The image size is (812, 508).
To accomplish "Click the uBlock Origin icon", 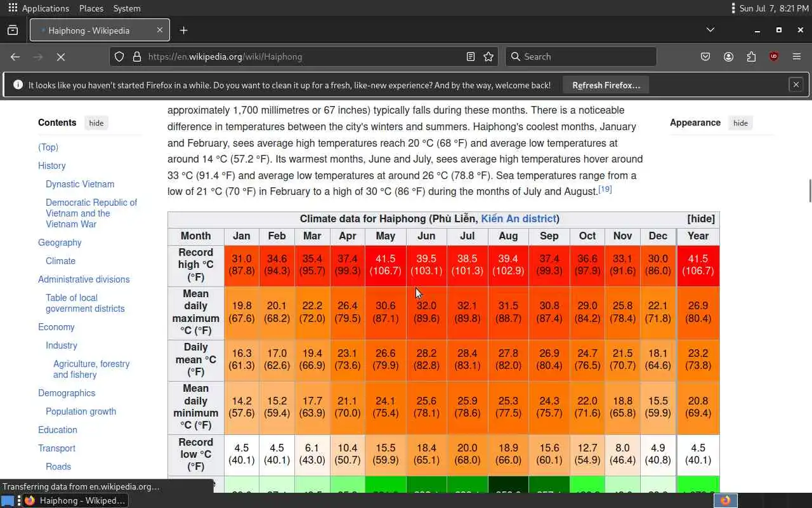I will tap(774, 57).
